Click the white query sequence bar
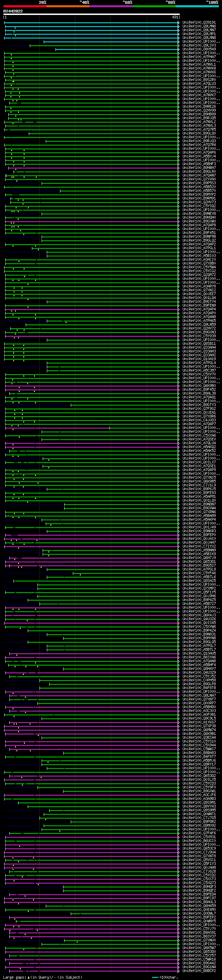222x980 pixels. pyautogui.click(x=92, y=14)
